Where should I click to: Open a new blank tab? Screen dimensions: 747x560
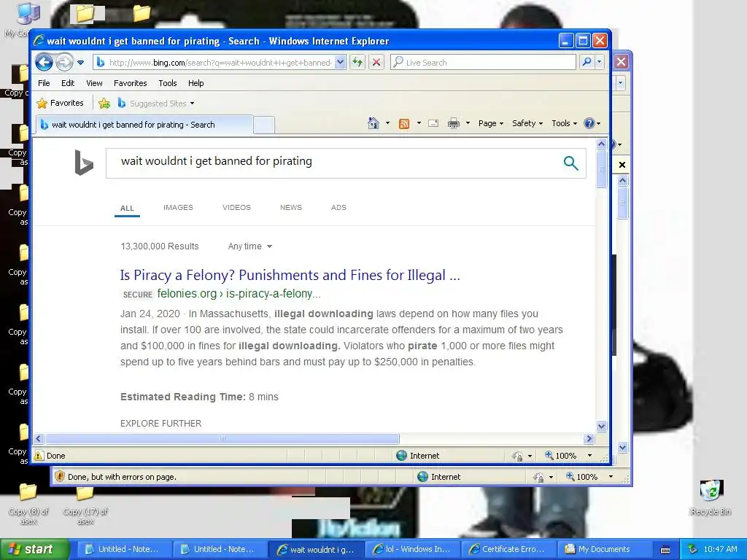tap(264, 125)
